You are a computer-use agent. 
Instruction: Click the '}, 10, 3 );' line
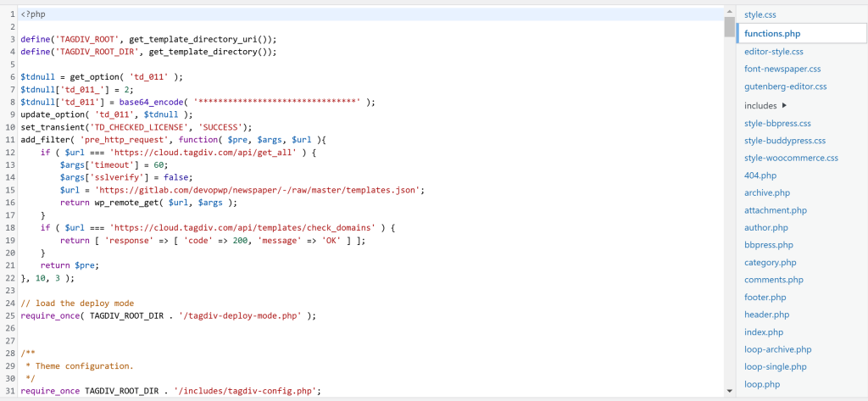47,278
